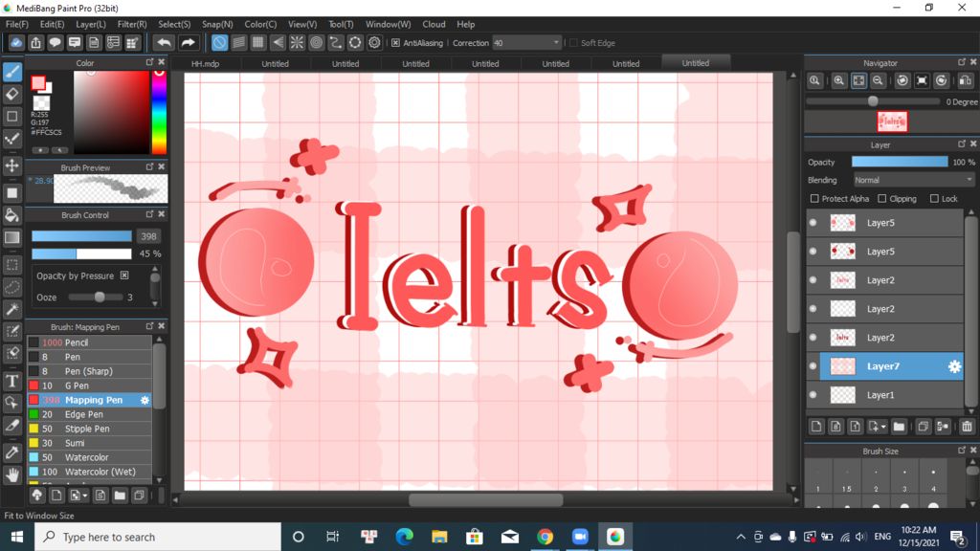Select the Brush tool in left toolbar
Image resolution: width=980 pixels, height=551 pixels.
(12, 71)
